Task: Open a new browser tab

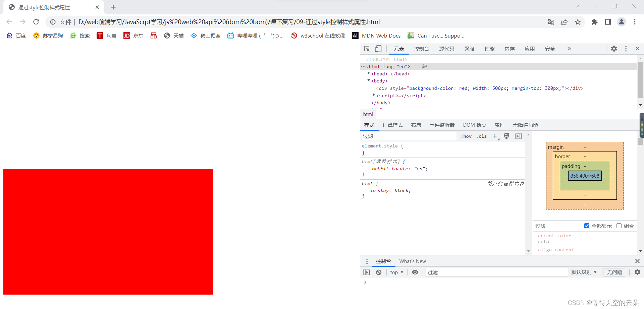Action: tap(113, 7)
